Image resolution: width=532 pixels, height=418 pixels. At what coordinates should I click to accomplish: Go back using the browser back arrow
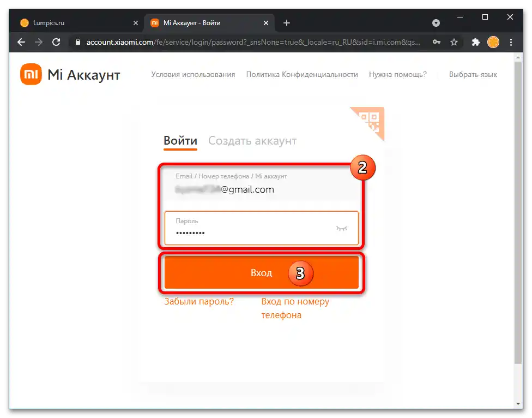(x=21, y=42)
